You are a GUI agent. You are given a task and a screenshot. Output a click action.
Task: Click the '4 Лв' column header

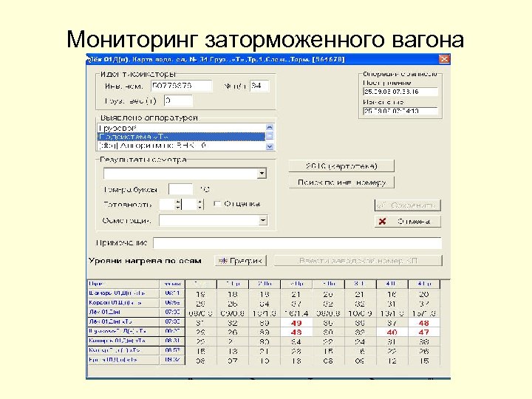click(392, 284)
